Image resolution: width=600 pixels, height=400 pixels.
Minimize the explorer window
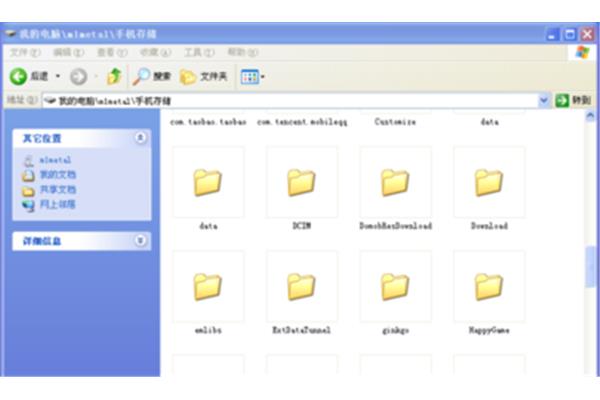pyautogui.click(x=551, y=34)
